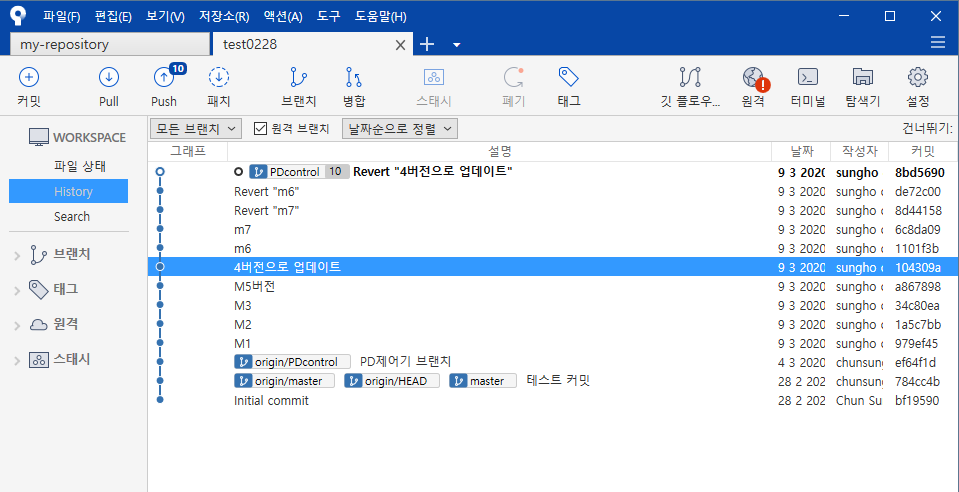Image resolution: width=959 pixels, height=492 pixels.
Task: Select the m7 commit row
Action: (x=554, y=229)
